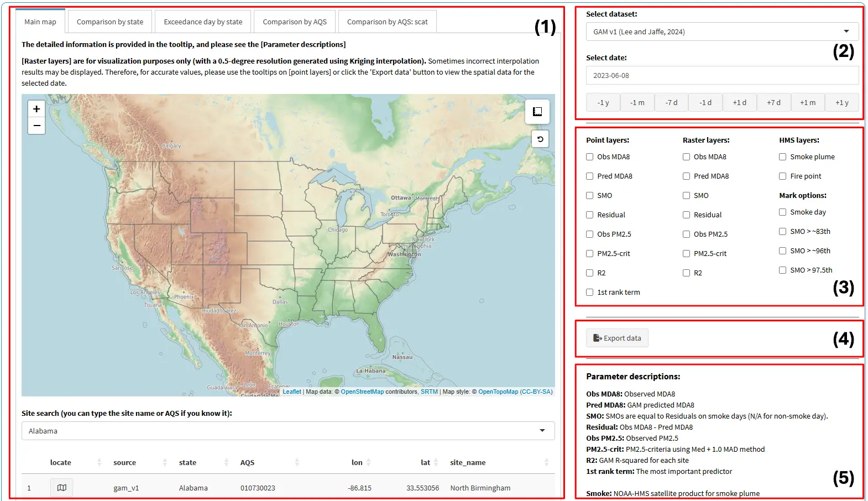
Task: Open the OpenStreetMap attribution link
Action: point(362,392)
